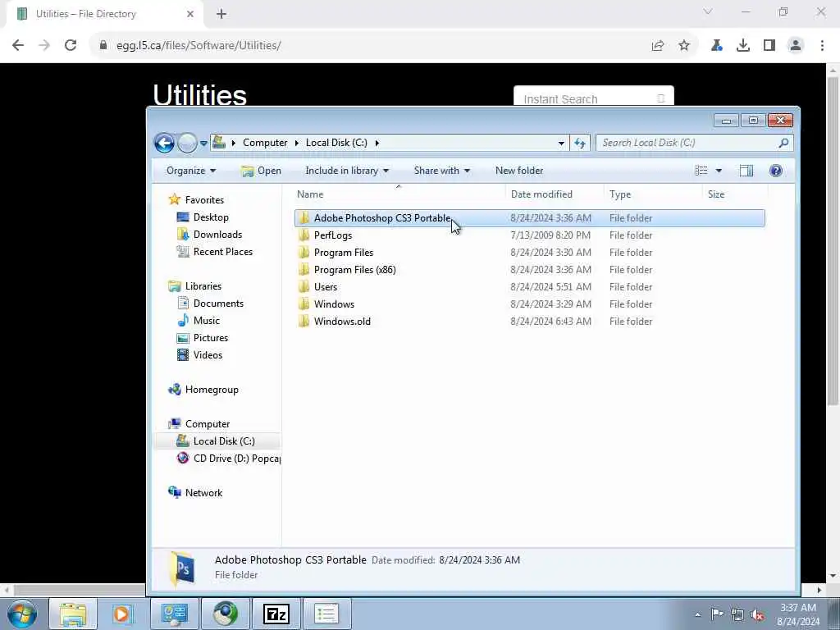Viewport: 840px width, 630px height.
Task: Select Local Disk (C:) in navigation pane
Action: (x=216, y=441)
